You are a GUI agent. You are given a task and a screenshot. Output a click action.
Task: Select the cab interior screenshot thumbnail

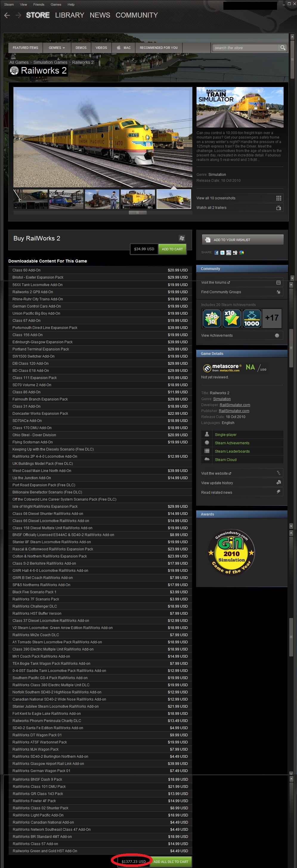click(x=31, y=199)
